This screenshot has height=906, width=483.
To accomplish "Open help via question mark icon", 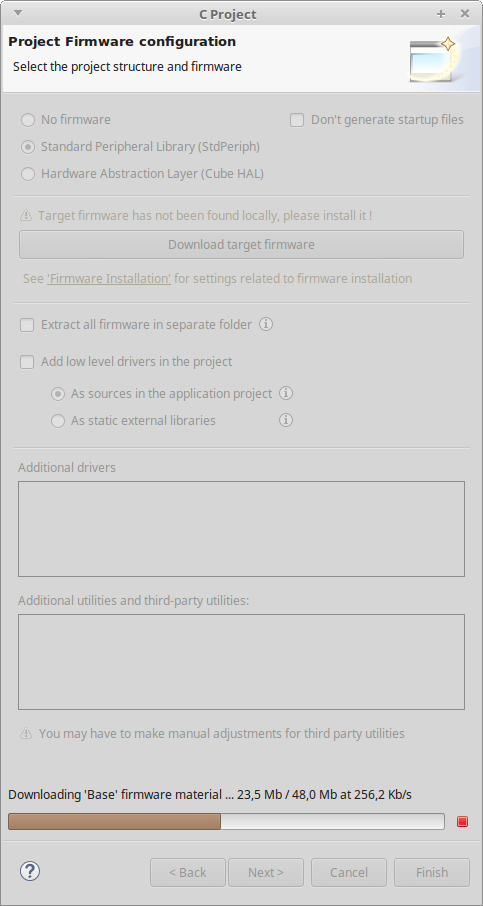I will click(x=30, y=871).
